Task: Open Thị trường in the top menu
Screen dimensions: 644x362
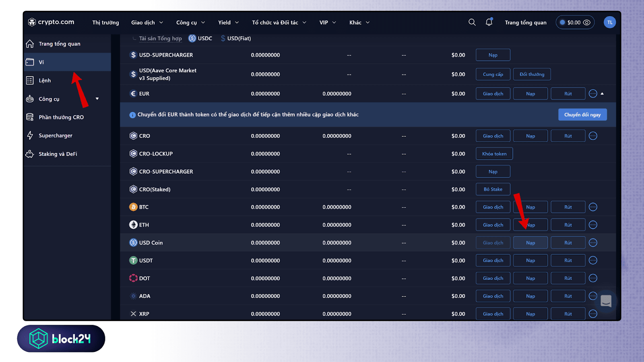Action: click(x=105, y=23)
